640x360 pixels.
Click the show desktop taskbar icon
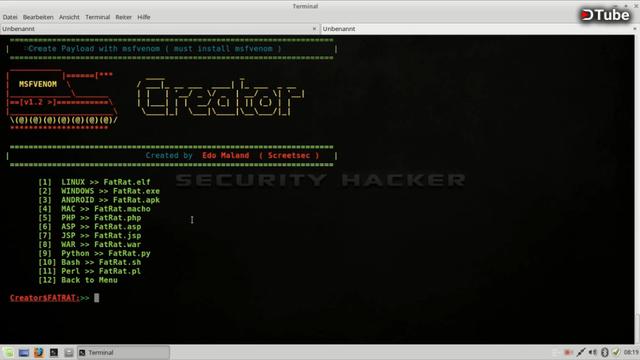24,353
